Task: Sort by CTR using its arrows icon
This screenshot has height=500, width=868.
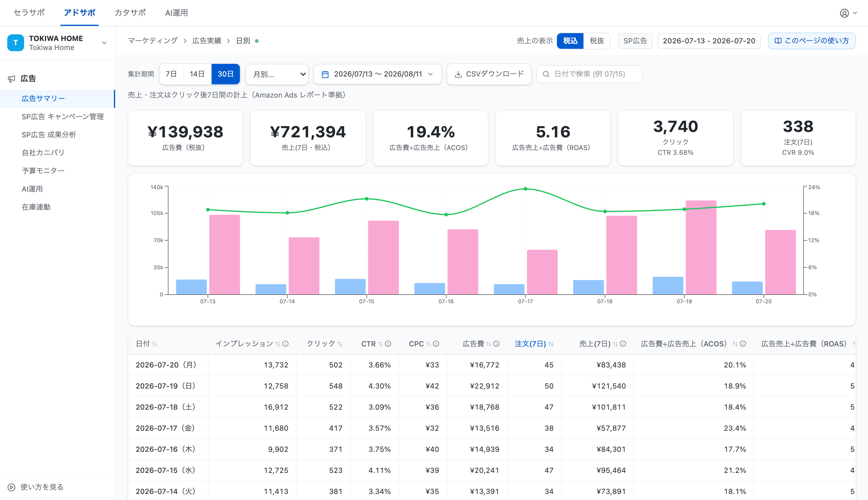Action: tap(380, 344)
